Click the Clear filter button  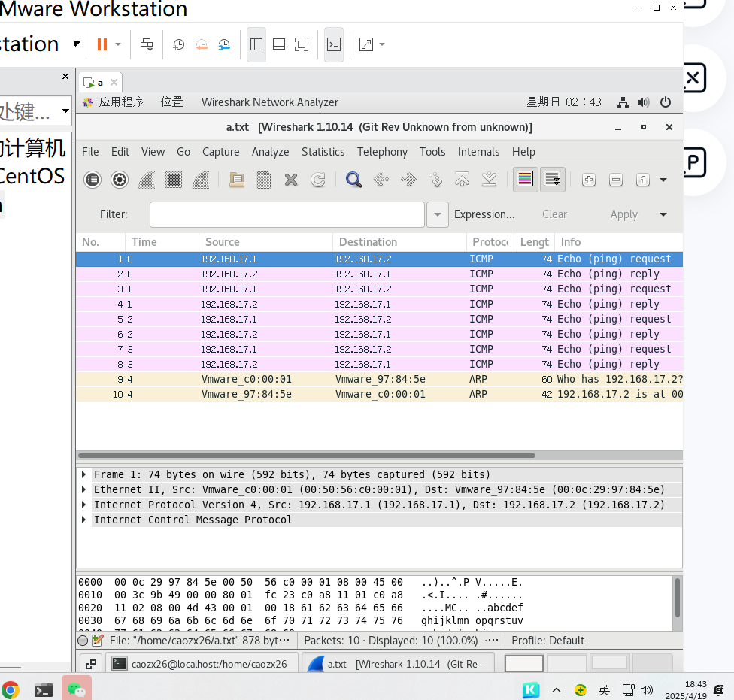click(554, 214)
